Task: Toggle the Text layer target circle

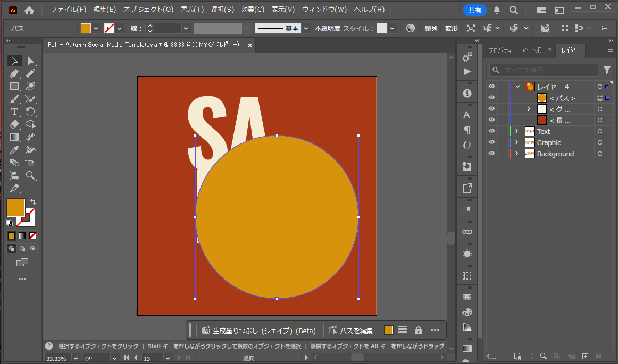Action: 600,131
